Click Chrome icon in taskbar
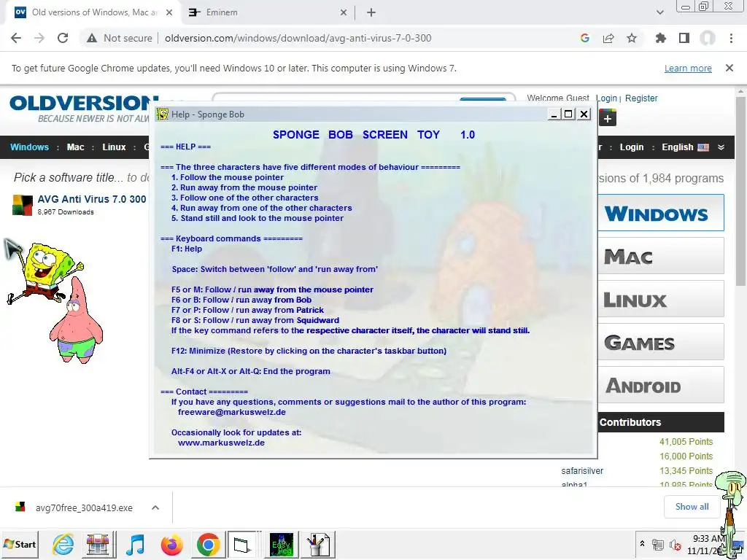 (x=208, y=544)
